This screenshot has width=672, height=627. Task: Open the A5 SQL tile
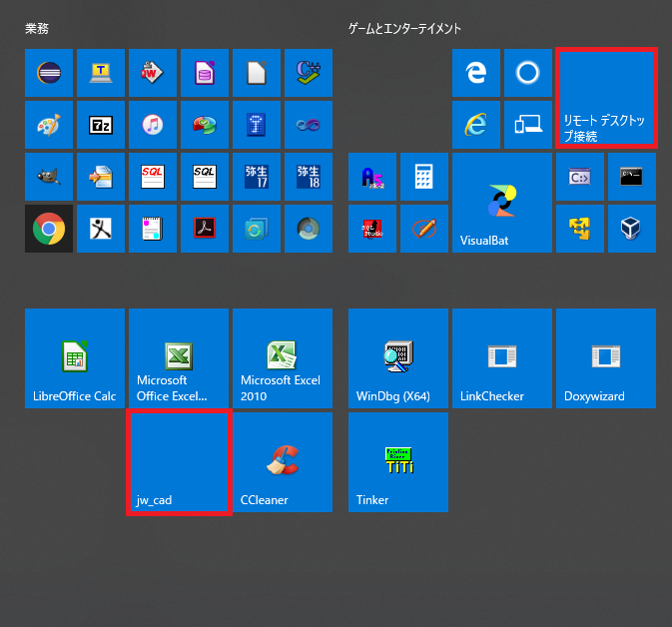click(372, 177)
